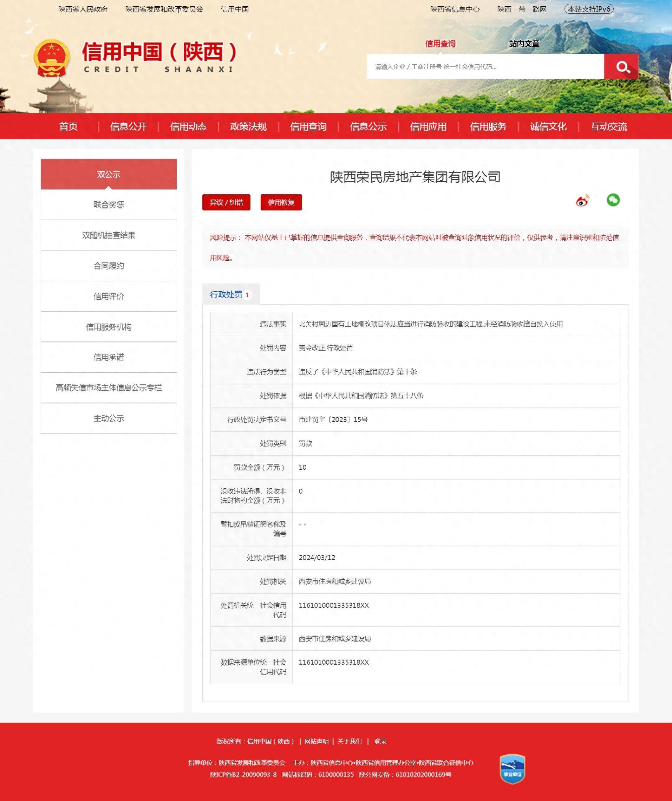Select 信用评价 in the sidebar

pos(109,296)
